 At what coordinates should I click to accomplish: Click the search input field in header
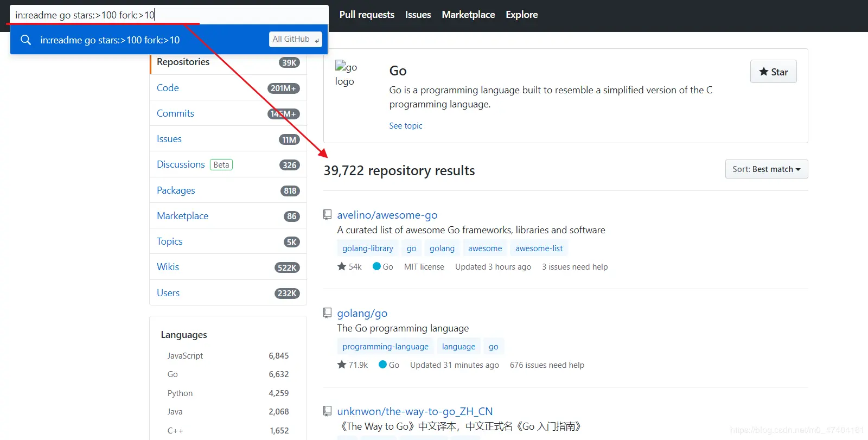[169, 15]
